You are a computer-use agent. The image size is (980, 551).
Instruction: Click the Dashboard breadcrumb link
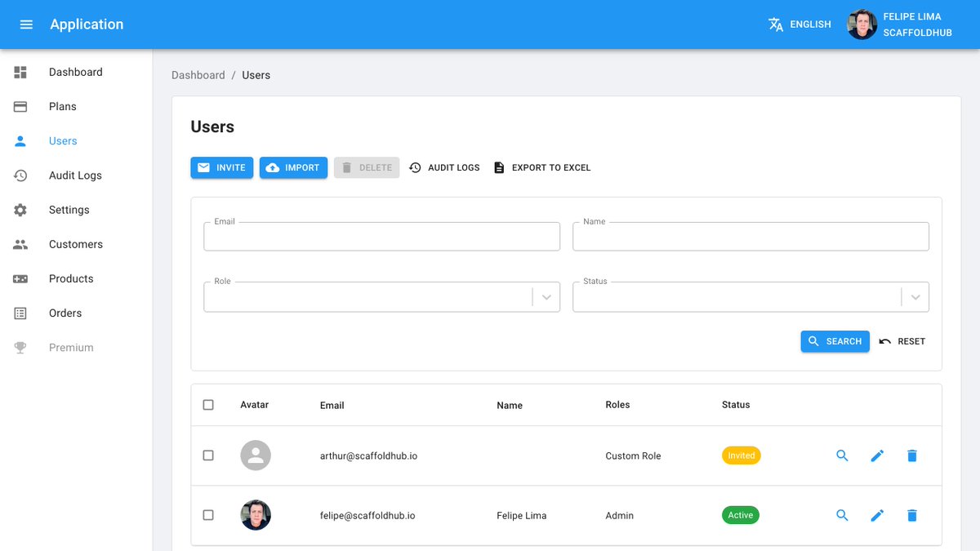tap(198, 75)
